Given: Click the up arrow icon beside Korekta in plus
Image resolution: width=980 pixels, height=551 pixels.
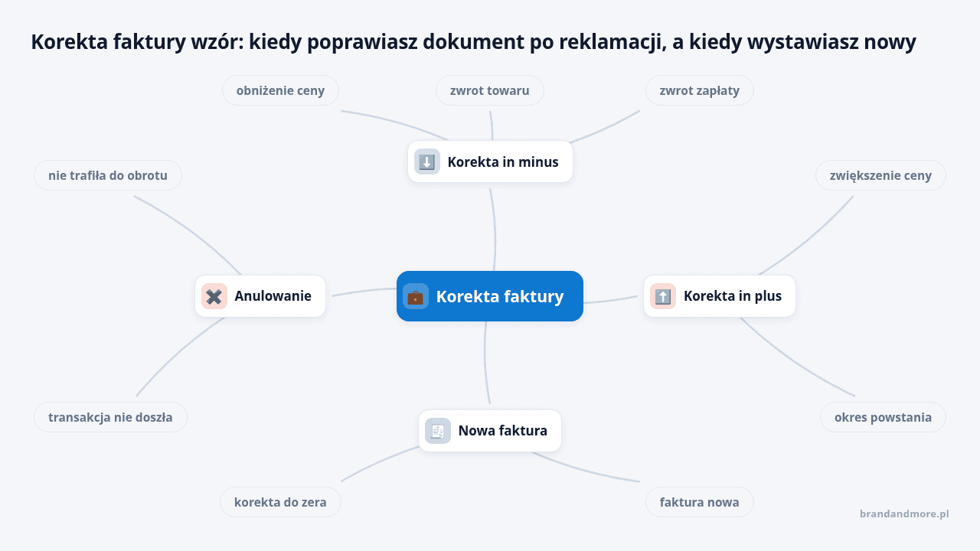Looking at the screenshot, I should [663, 296].
